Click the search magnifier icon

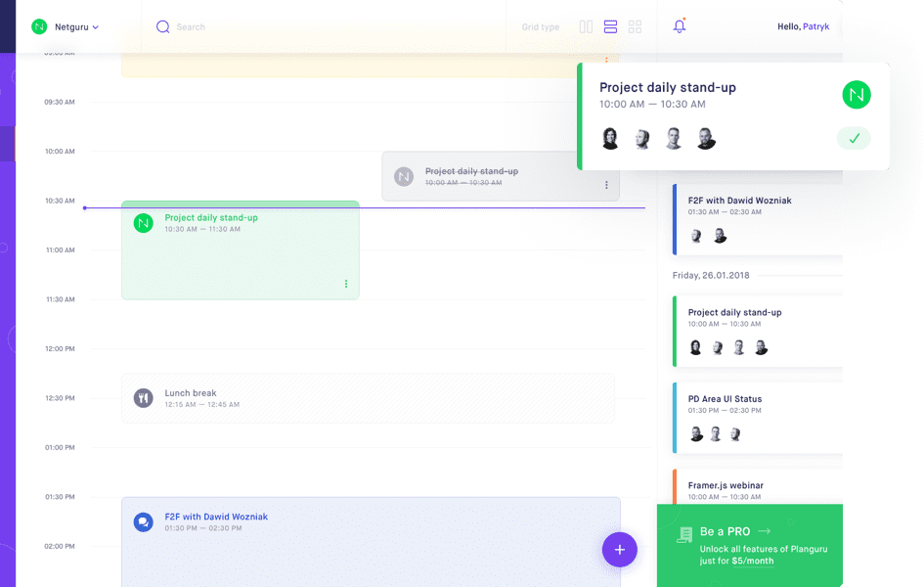162,27
